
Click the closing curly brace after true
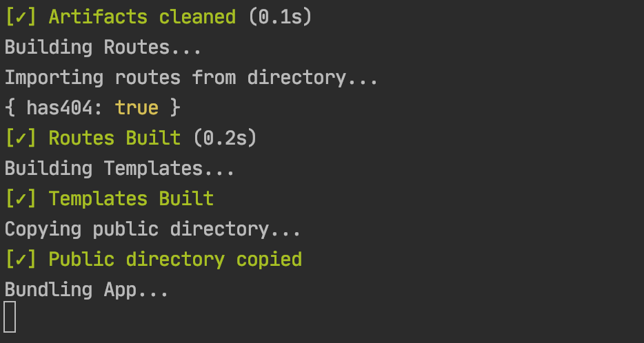(x=175, y=108)
